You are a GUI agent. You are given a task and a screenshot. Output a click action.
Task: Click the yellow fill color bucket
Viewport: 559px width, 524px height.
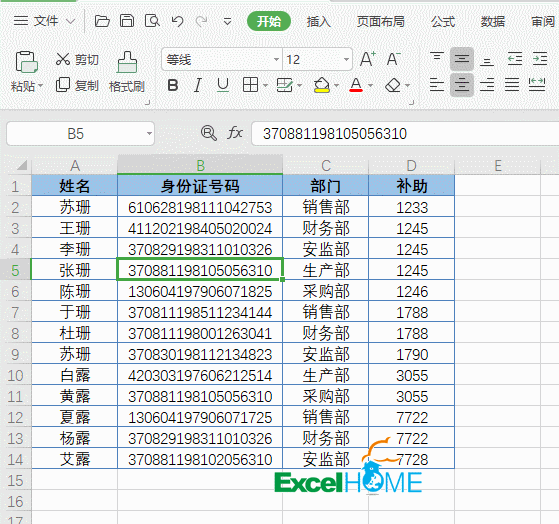tap(322, 86)
